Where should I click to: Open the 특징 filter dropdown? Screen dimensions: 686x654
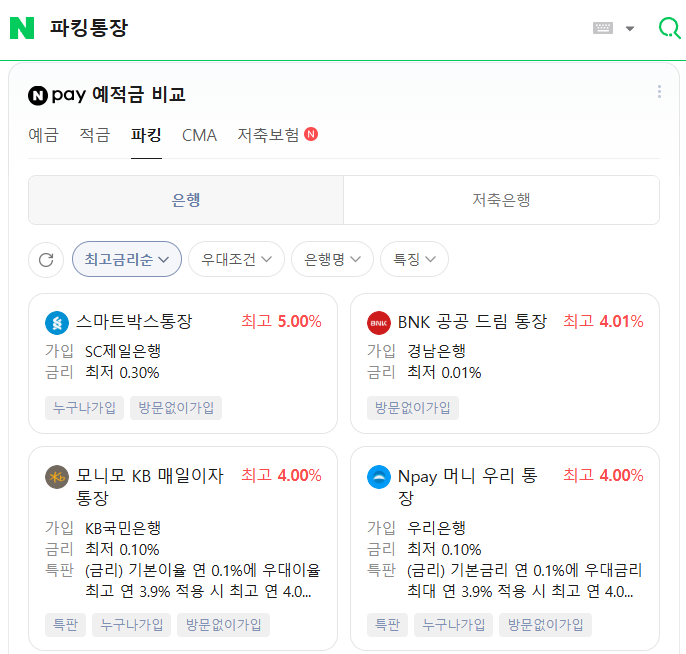point(414,259)
